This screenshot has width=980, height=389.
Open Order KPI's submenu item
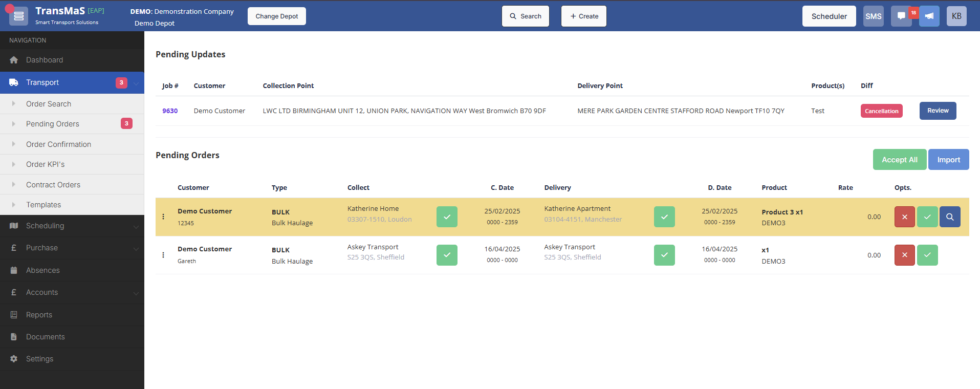coord(72,164)
